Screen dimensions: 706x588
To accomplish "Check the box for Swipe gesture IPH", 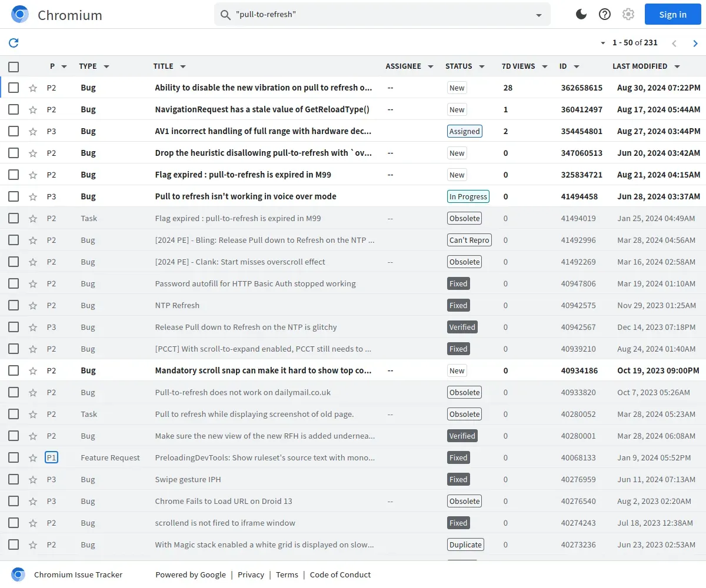I will [14, 479].
